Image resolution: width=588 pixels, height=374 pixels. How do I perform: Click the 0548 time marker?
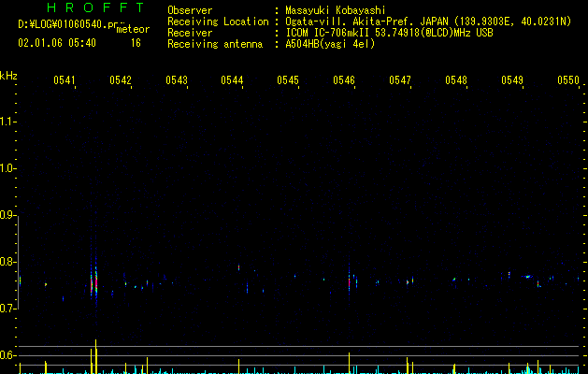[x=456, y=80]
